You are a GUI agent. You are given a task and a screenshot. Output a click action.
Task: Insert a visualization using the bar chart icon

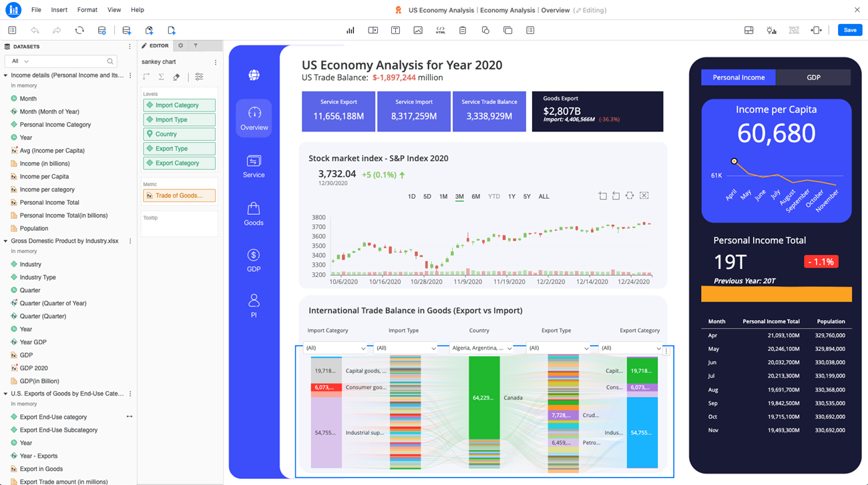tap(350, 31)
